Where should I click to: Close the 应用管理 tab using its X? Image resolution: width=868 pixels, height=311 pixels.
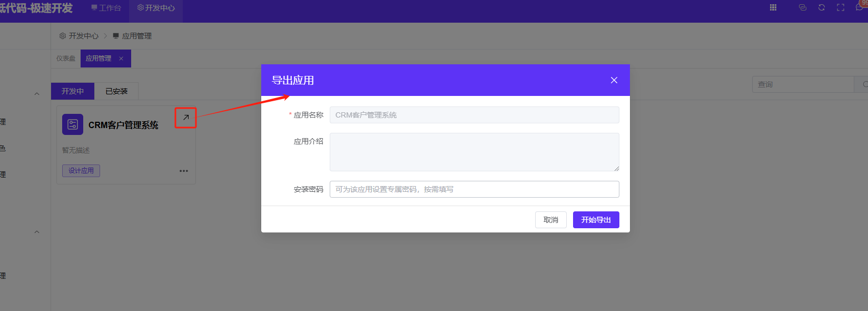[x=121, y=59]
